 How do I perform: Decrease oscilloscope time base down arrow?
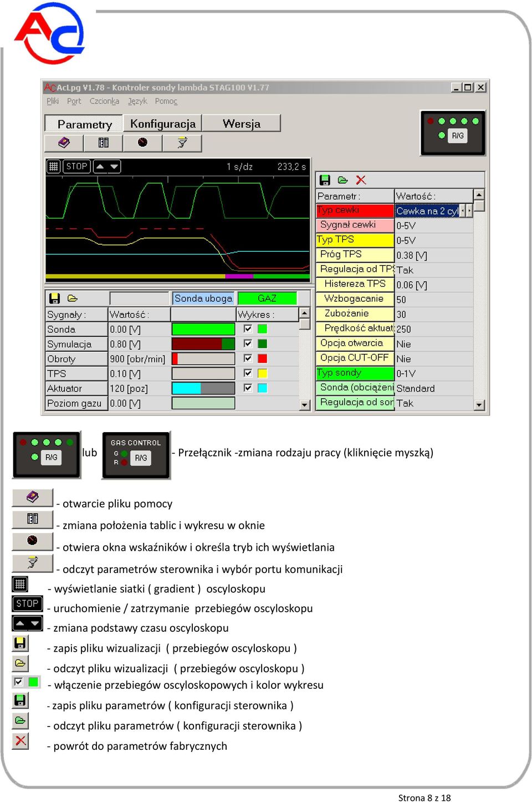tap(114, 166)
